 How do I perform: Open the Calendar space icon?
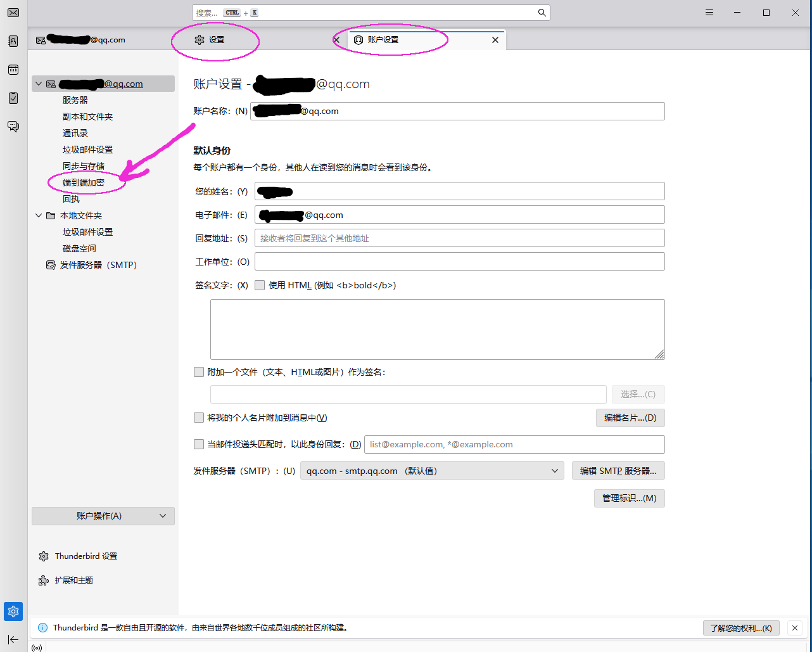13,70
